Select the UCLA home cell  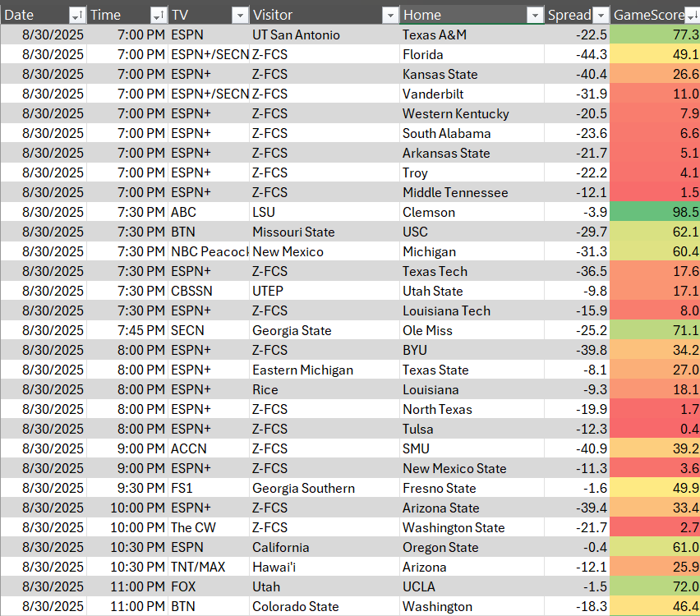[472, 586]
